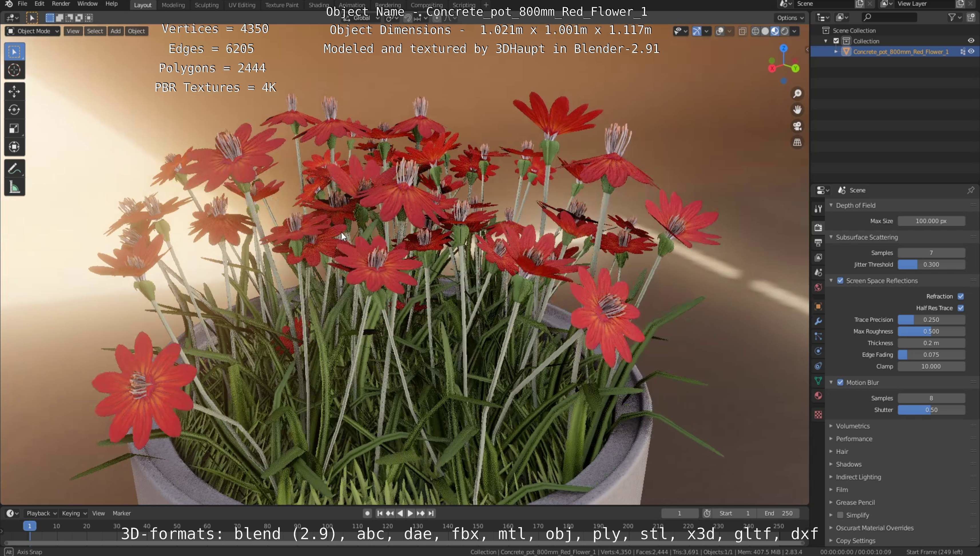This screenshot has width=980, height=556.
Task: Click the viewport zoom magnifier icon
Action: pyautogui.click(x=797, y=93)
